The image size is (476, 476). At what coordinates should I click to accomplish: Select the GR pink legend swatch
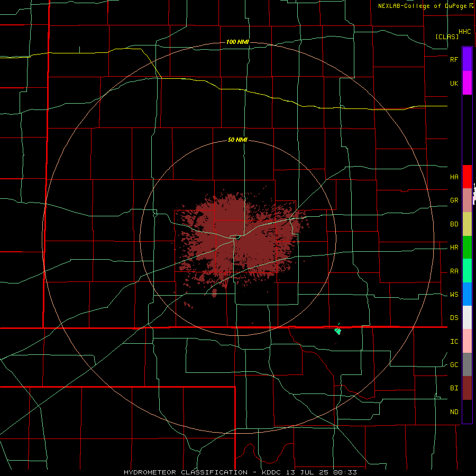pos(467,200)
